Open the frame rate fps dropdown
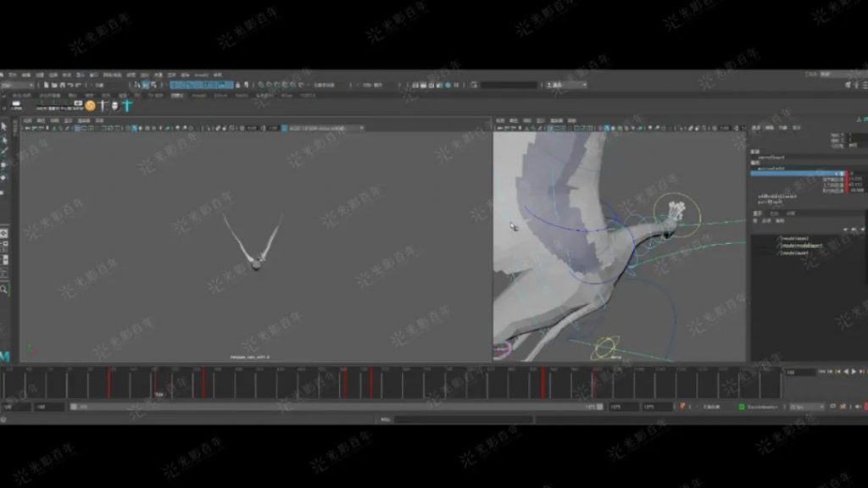 (x=808, y=408)
